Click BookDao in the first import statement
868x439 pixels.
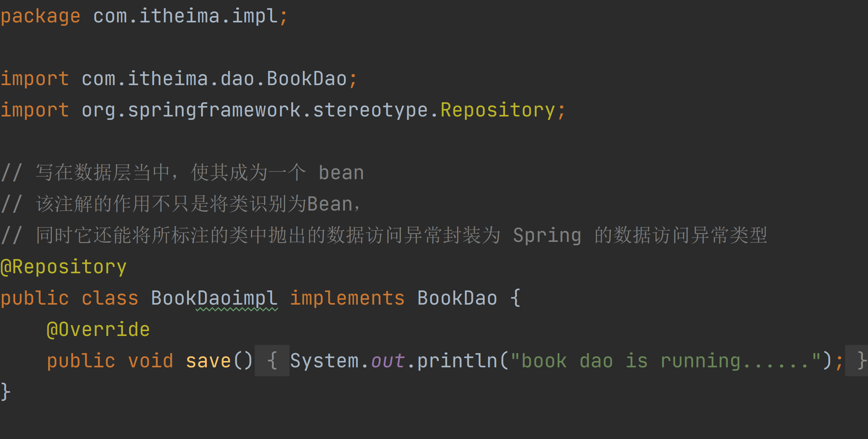(307, 79)
